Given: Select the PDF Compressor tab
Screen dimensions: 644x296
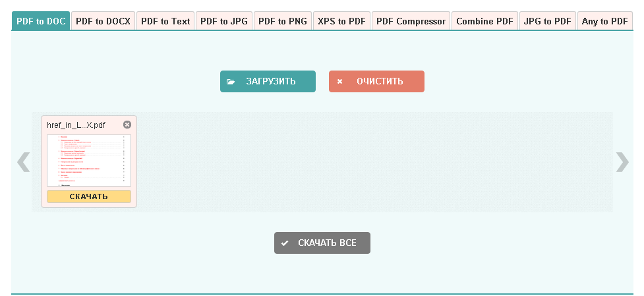Looking at the screenshot, I should (x=411, y=21).
